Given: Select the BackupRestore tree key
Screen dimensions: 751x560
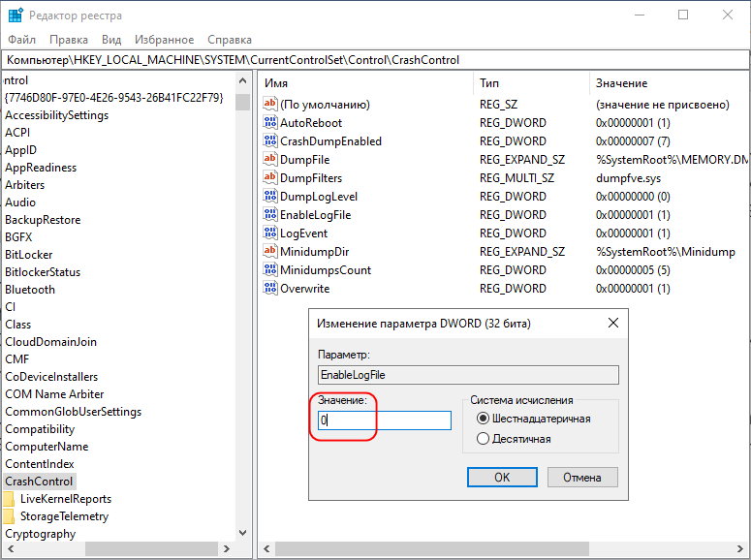Looking at the screenshot, I should coord(43,219).
